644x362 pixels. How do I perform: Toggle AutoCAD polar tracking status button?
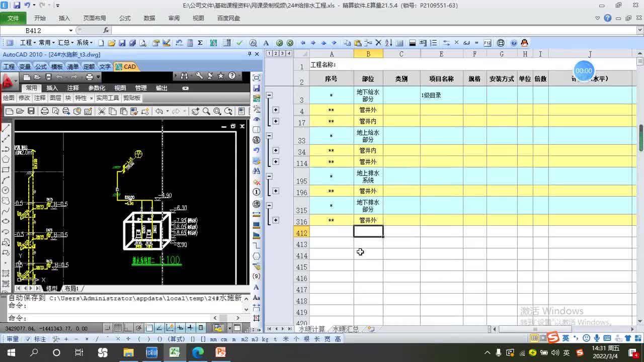pos(138,328)
